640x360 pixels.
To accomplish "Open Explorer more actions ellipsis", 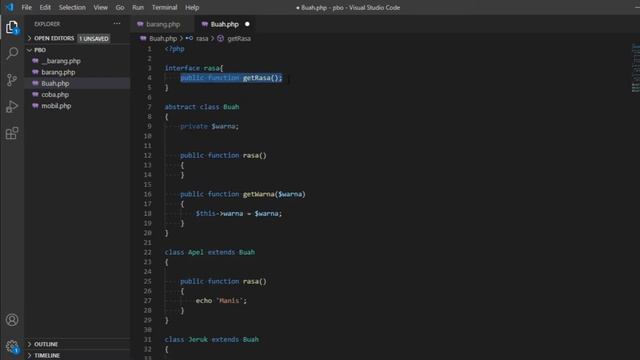I will click(117, 24).
